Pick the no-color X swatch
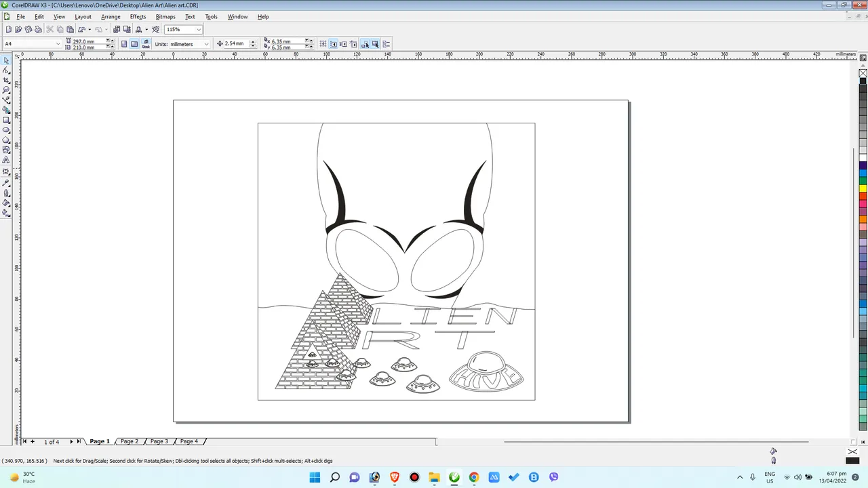Screen dimensions: 868x488 point(863,73)
